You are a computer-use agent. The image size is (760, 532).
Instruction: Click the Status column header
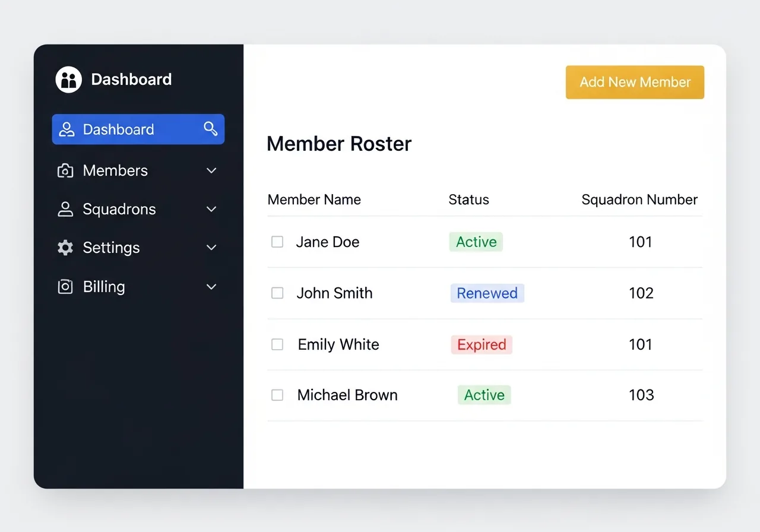(468, 199)
